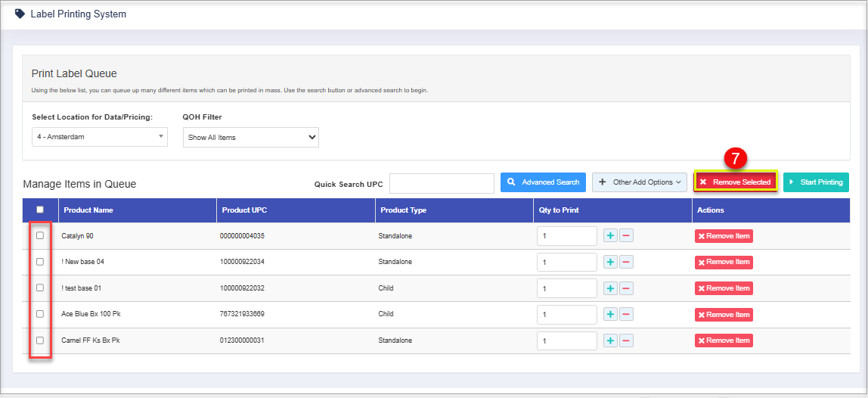The width and height of the screenshot is (868, 398).
Task: Decrease quantity for ! test base 01
Action: click(626, 288)
